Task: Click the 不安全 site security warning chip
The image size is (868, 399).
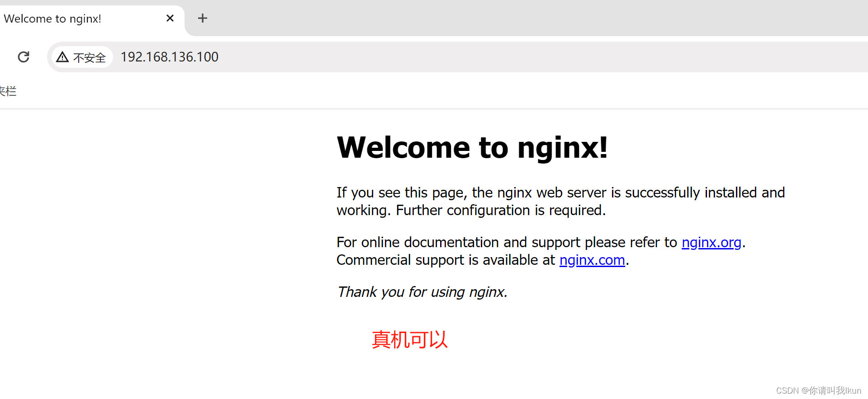Action: pyautogui.click(x=81, y=57)
